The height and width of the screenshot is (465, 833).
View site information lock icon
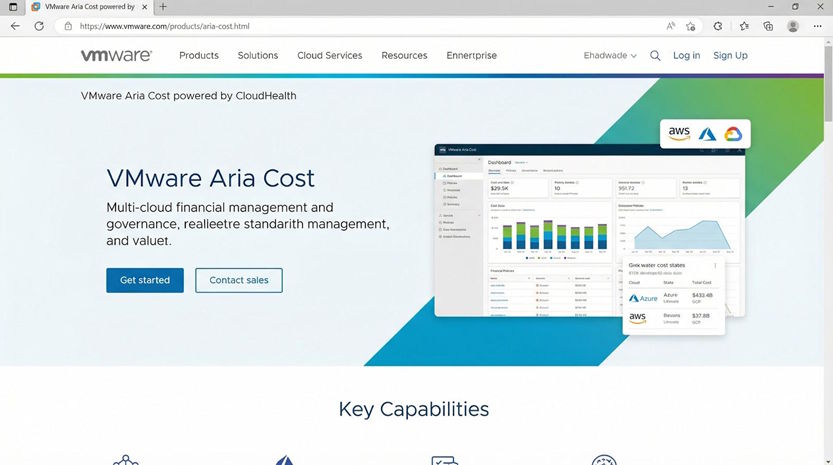(68, 26)
